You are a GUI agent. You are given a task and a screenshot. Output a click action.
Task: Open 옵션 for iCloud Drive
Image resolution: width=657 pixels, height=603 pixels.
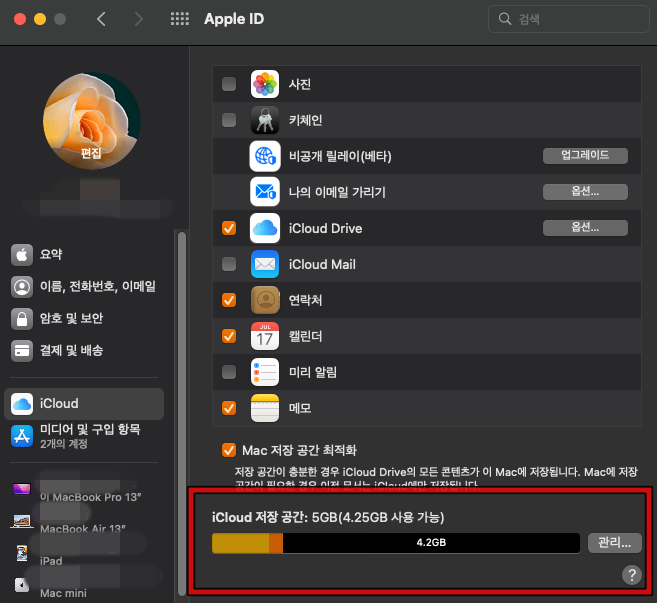585,228
